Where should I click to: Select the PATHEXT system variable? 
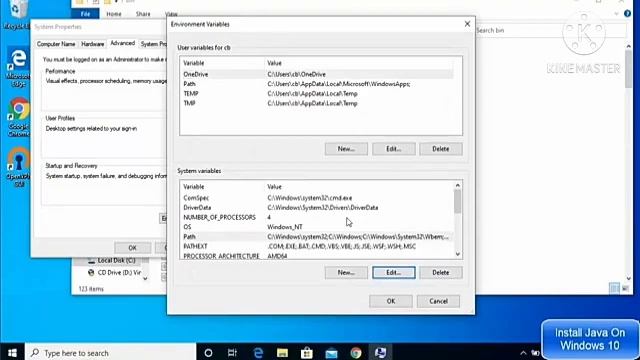coord(317,247)
